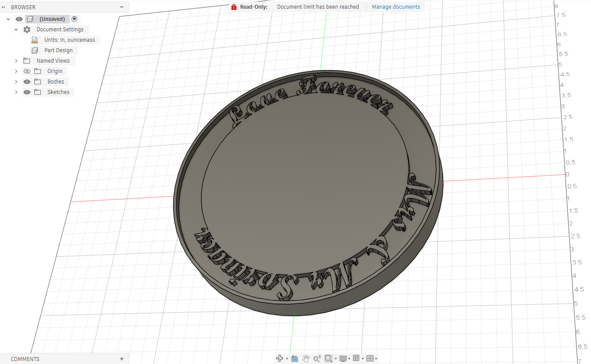Click the Grid and Snaps icon
This screenshot has height=364, width=591.
click(356, 358)
